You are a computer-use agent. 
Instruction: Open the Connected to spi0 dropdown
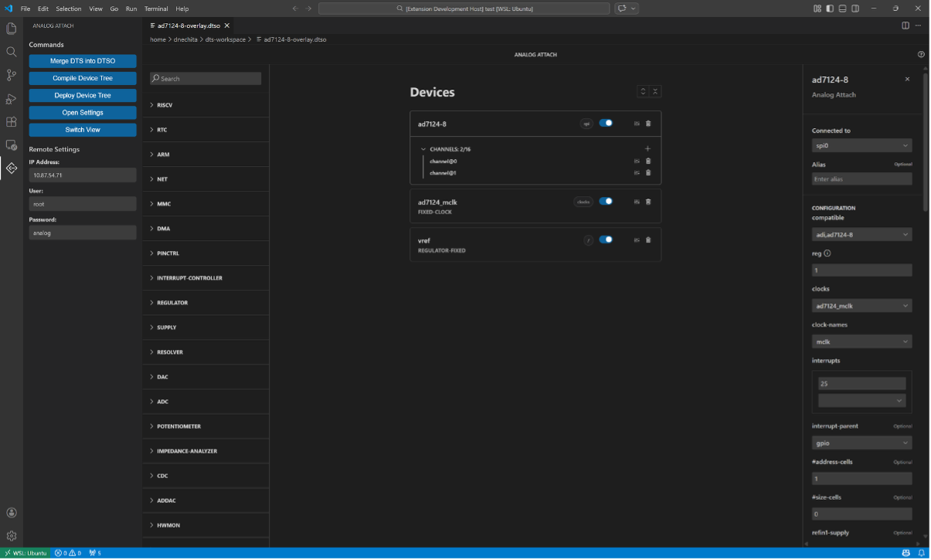tap(861, 145)
